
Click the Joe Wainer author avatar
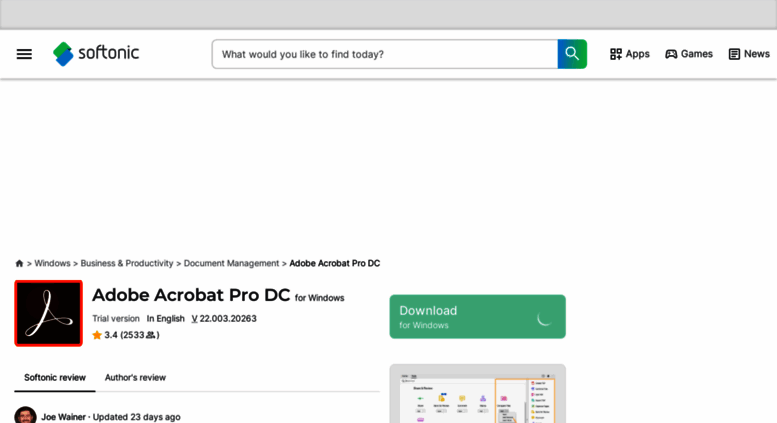[x=25, y=416]
